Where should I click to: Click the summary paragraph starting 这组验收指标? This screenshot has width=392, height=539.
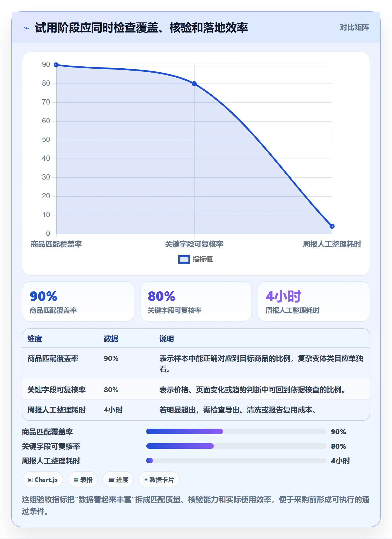[x=196, y=505]
